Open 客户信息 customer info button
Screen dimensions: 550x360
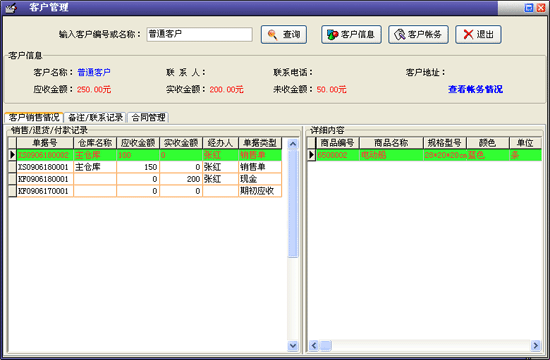[x=351, y=34]
